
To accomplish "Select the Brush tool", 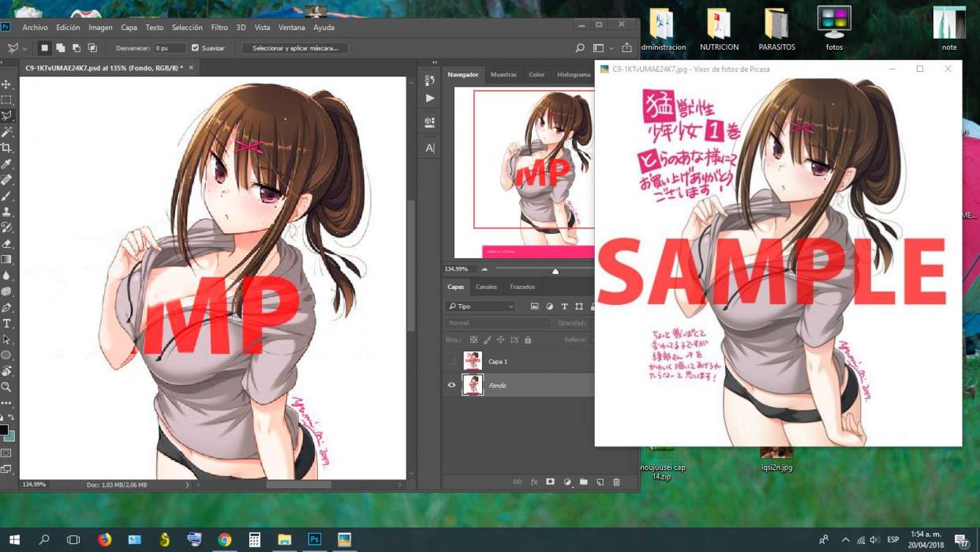I will tap(6, 196).
